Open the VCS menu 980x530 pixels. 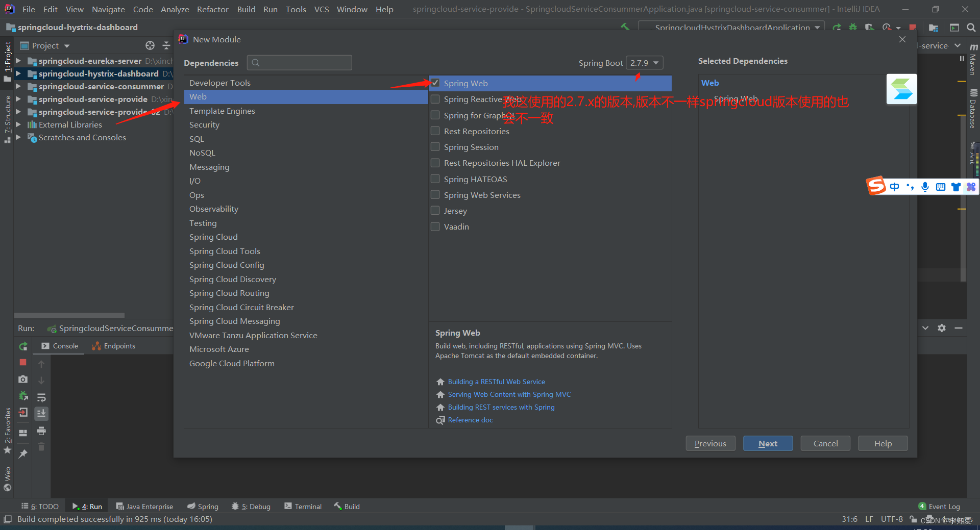point(322,9)
